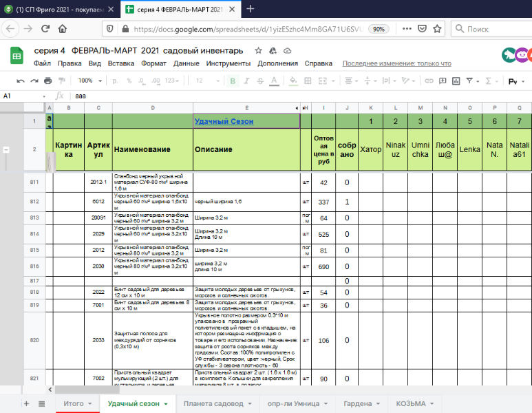Click the Print icon
Image resolution: width=532 pixels, height=413 pixels.
tap(47, 81)
